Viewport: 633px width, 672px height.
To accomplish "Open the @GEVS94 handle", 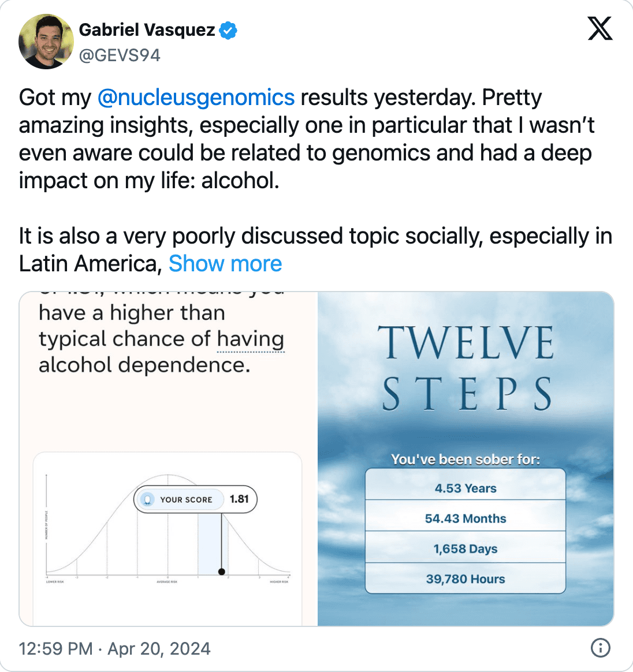I will click(120, 55).
